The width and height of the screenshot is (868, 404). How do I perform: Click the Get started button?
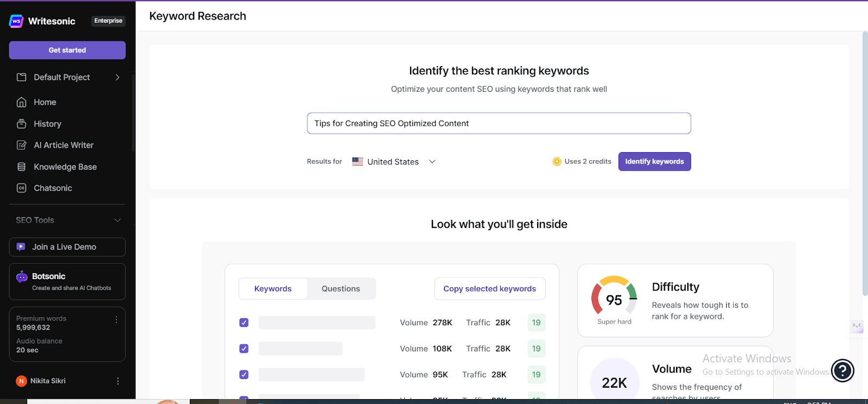coord(67,50)
